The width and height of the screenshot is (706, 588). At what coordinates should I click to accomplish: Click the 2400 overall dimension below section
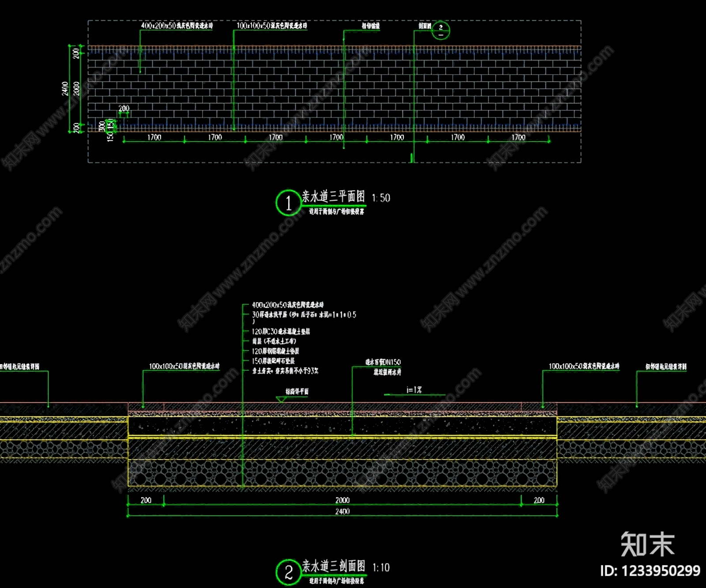[342, 511]
